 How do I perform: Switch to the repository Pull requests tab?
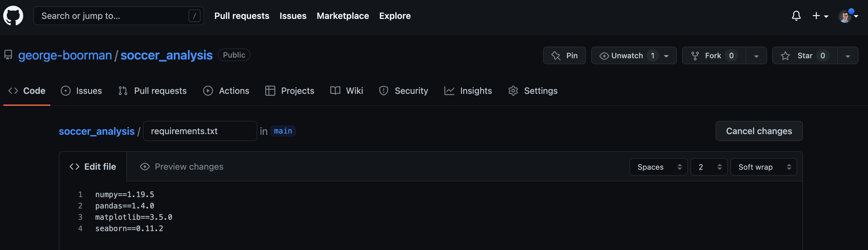tap(152, 91)
